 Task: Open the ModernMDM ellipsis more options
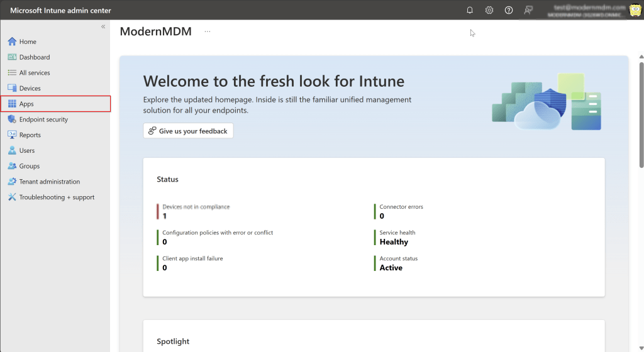(x=208, y=31)
